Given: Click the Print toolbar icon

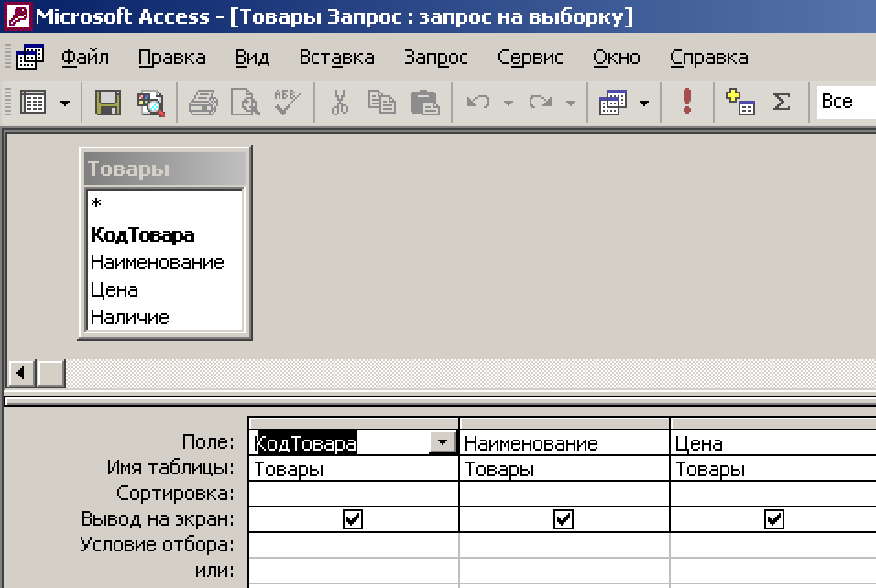Looking at the screenshot, I should 203,103.
